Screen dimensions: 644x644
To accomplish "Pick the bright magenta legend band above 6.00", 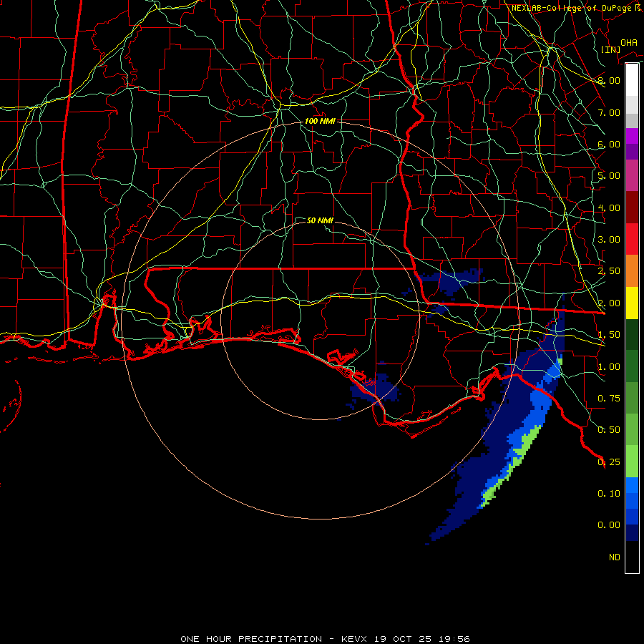I will coord(632,136).
